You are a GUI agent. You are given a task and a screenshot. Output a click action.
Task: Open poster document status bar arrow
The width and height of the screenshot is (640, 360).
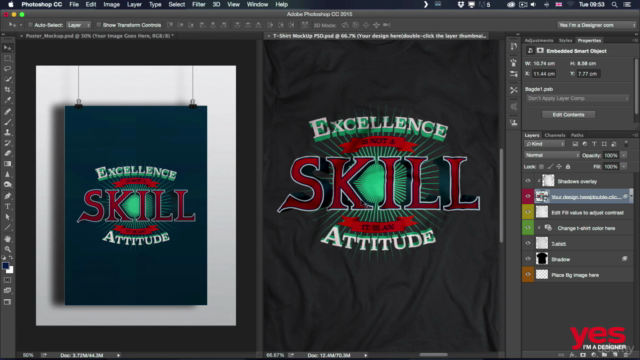pyautogui.click(x=118, y=355)
